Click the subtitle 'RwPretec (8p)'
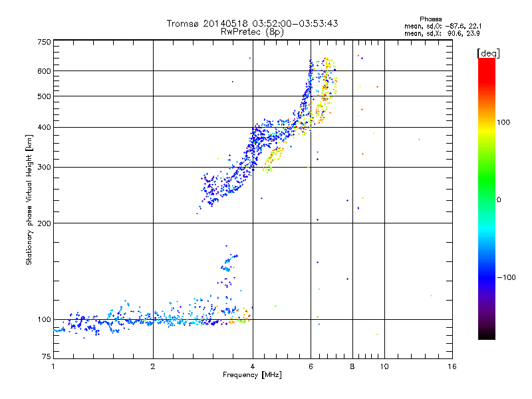532x399 pixels. tap(252, 32)
